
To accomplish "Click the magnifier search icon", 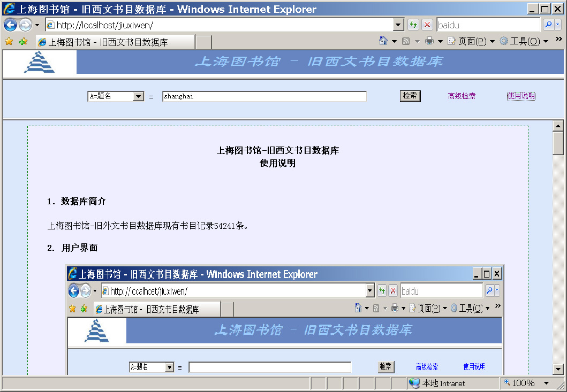I will pyautogui.click(x=549, y=25).
